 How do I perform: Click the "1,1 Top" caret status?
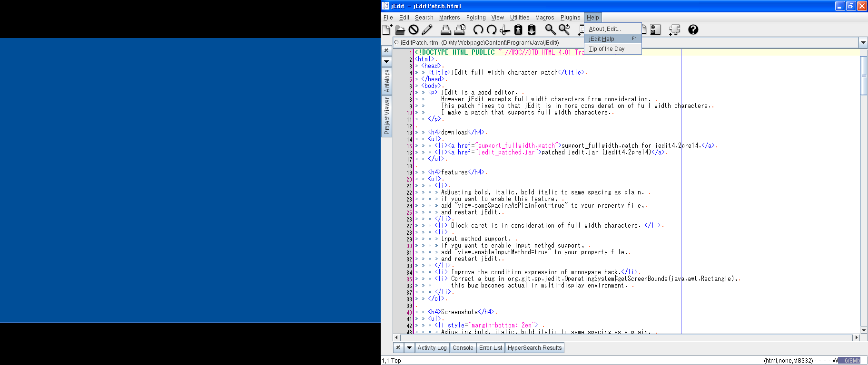click(x=392, y=361)
